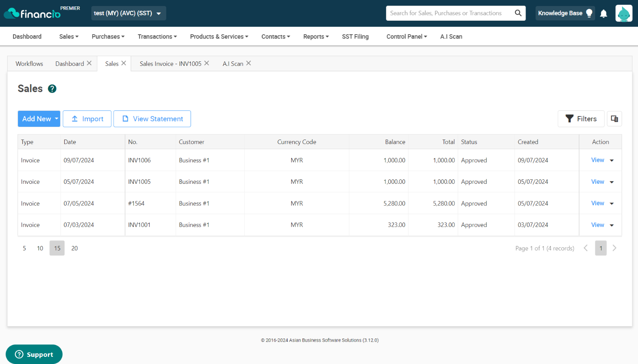638x364 pixels.
Task: Go to previous page arrow
Action: click(586, 248)
